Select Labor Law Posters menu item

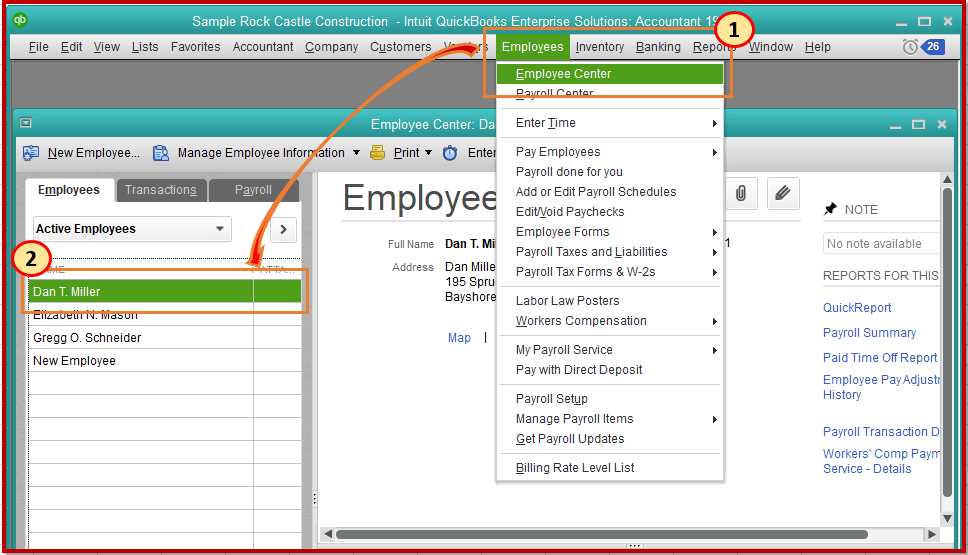[x=567, y=301]
